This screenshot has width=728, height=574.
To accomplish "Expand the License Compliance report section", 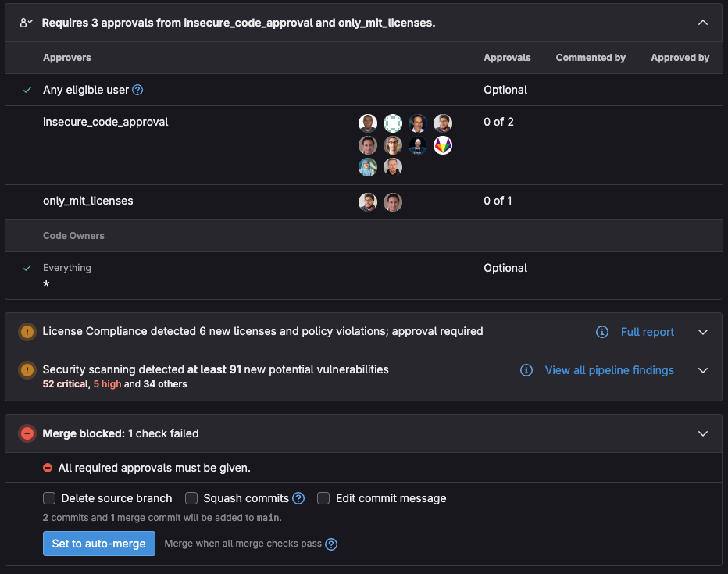I will tap(702, 332).
